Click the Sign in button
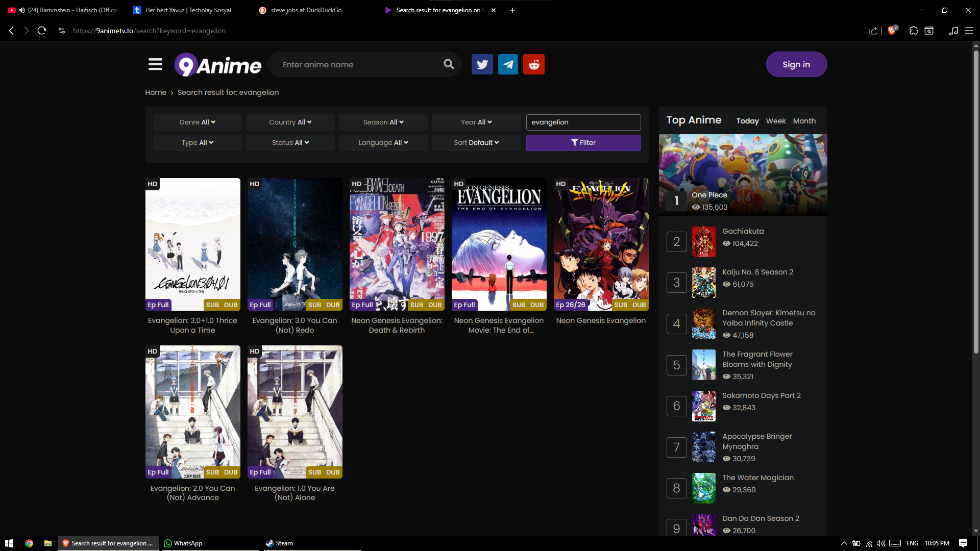980x551 pixels. [796, 64]
